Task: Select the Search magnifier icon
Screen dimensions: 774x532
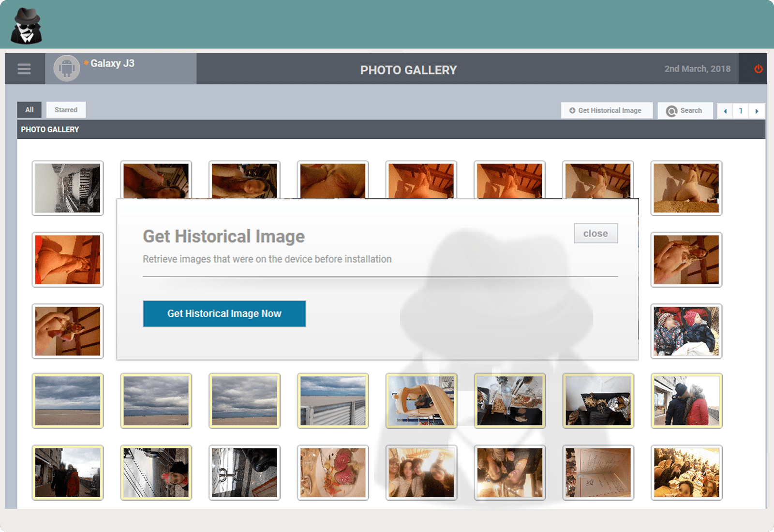Action: (x=672, y=110)
